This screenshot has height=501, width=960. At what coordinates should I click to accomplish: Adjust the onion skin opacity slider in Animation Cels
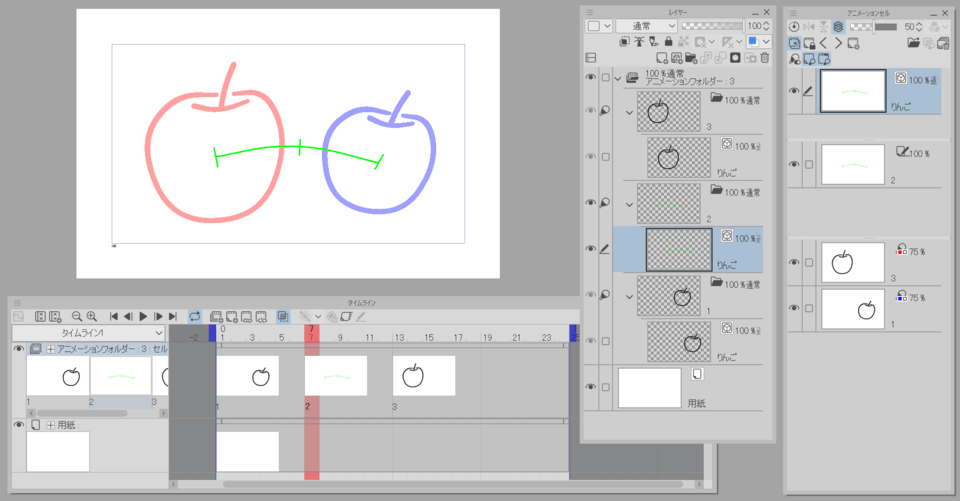873,26
